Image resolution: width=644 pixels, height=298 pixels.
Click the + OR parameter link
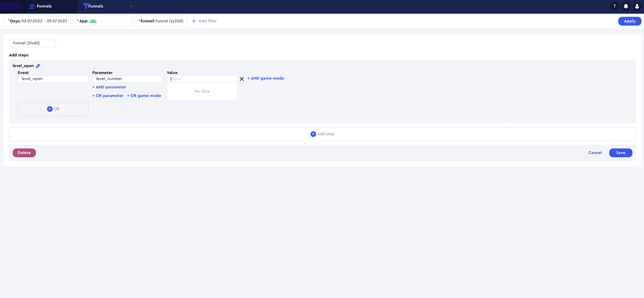tap(108, 96)
